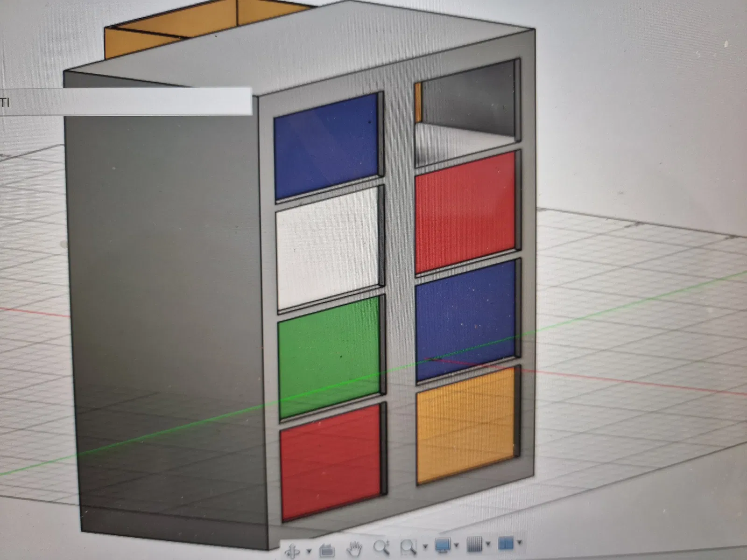Select the empty open compartment of the cabinet
Screen dimensions: 747x560
[467, 112]
